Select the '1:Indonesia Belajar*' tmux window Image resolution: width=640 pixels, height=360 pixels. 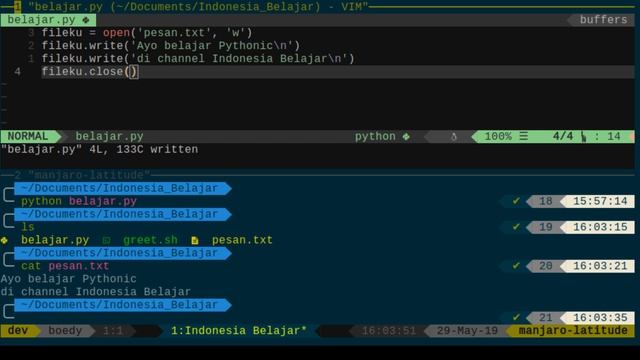point(239,331)
